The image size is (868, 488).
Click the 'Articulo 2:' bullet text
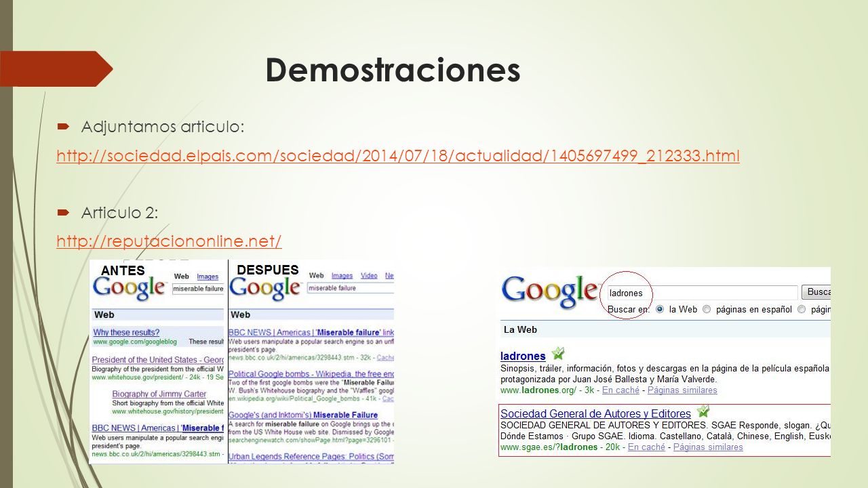pyautogui.click(x=119, y=213)
